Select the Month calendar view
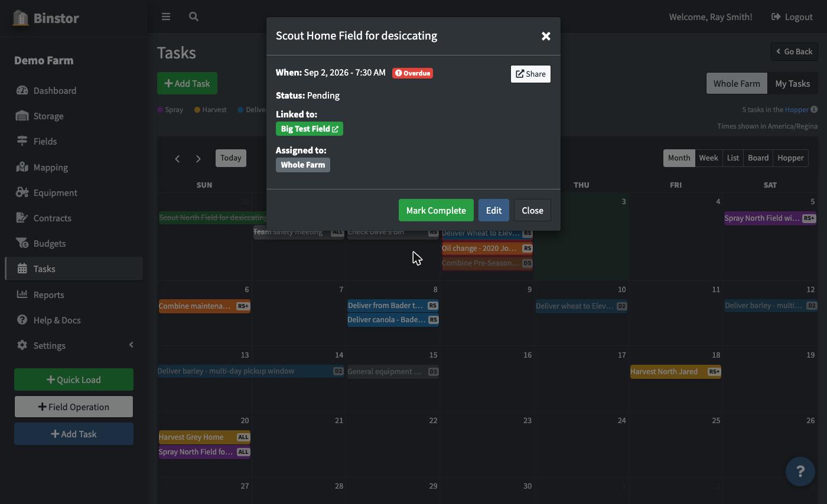 [x=679, y=158]
